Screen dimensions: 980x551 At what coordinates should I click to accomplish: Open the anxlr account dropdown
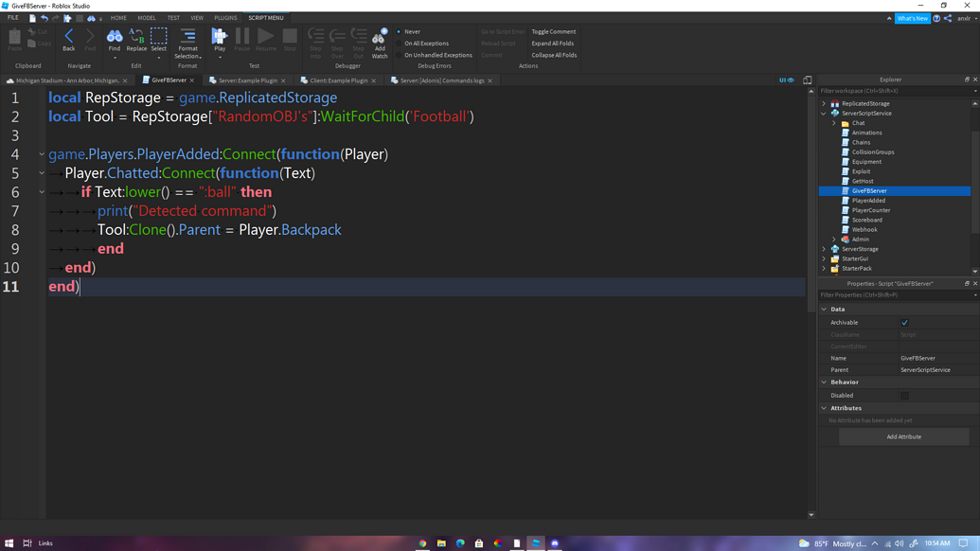point(967,18)
